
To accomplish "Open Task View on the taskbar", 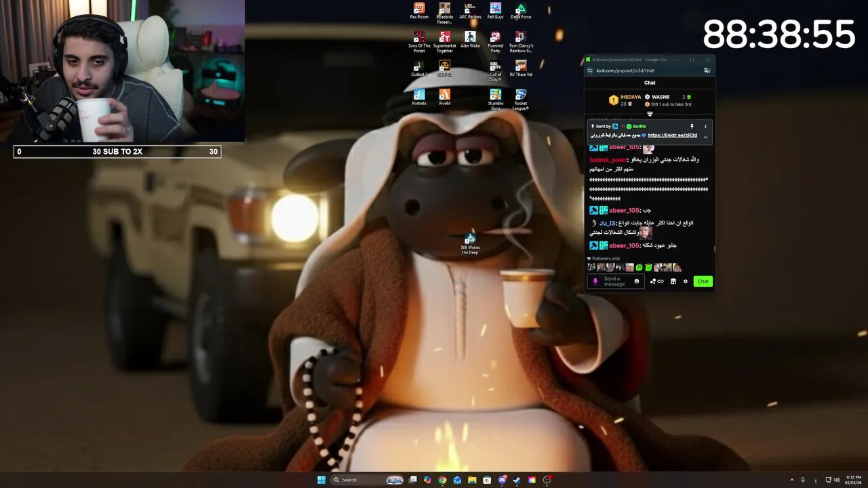I will click(x=412, y=480).
